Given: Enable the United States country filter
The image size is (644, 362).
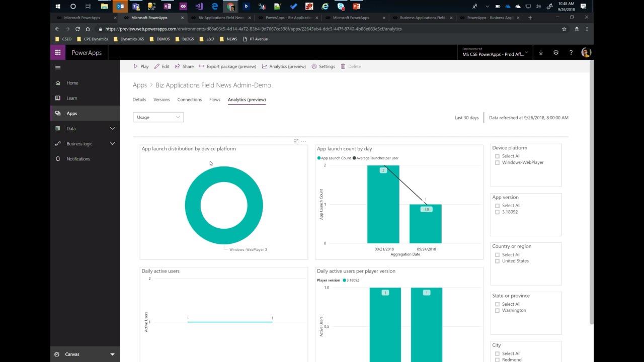Looking at the screenshot, I should tap(498, 260).
